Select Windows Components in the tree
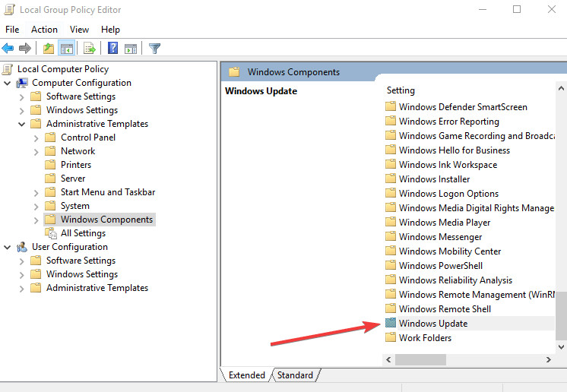Image resolution: width=567 pixels, height=392 pixels. pyautogui.click(x=106, y=220)
